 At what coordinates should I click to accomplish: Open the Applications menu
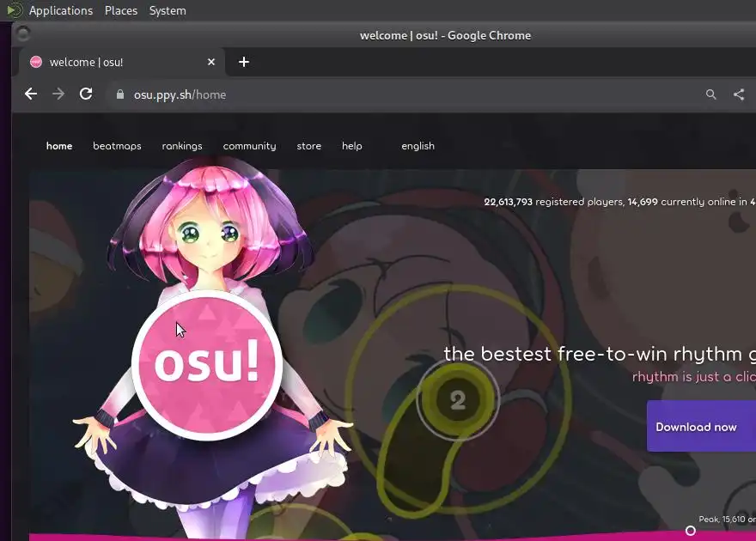[x=61, y=10]
